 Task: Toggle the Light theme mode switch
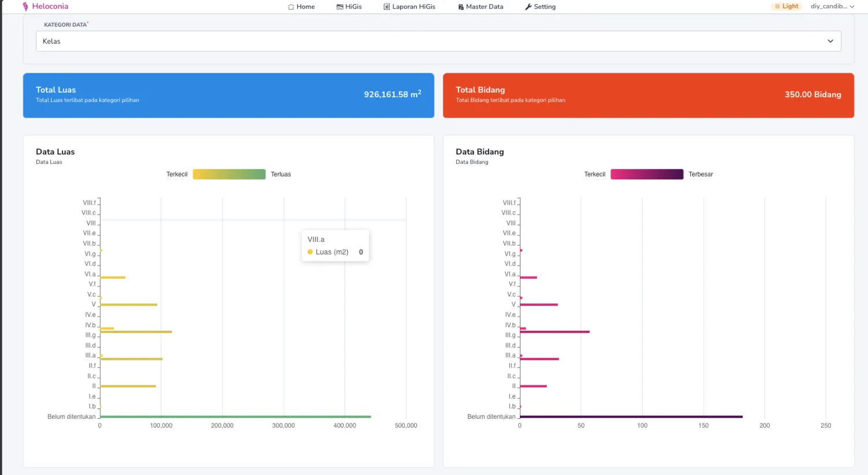pyautogui.click(x=786, y=6)
